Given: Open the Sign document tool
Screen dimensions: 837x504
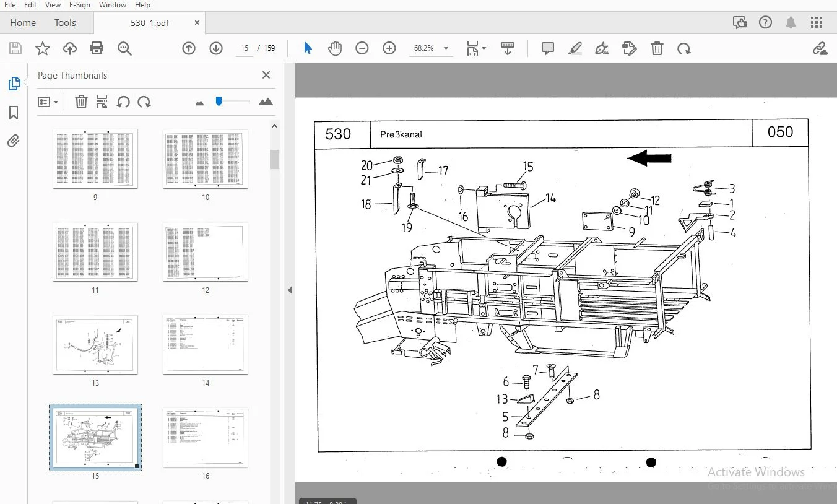Looking at the screenshot, I should coord(602,48).
